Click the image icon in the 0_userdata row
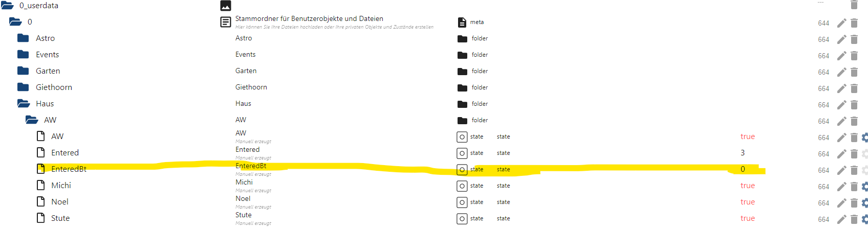This screenshot has width=868, height=228. [226, 6]
